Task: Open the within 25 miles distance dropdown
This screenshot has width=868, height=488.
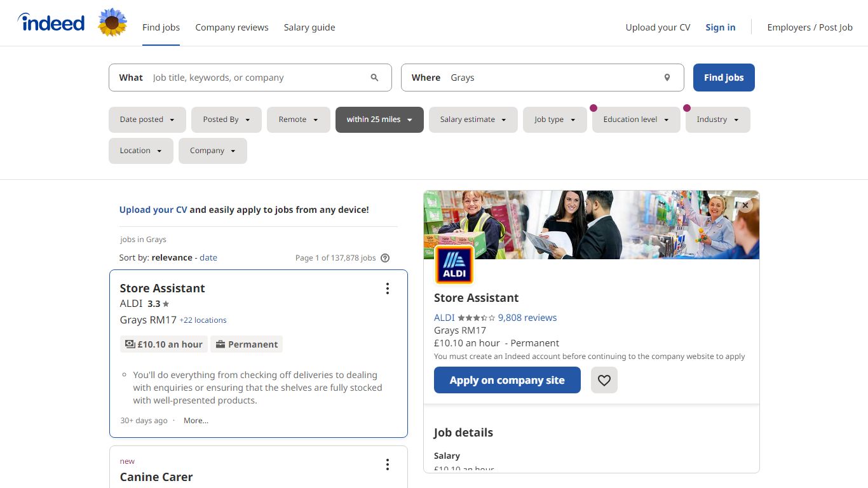Action: point(379,119)
